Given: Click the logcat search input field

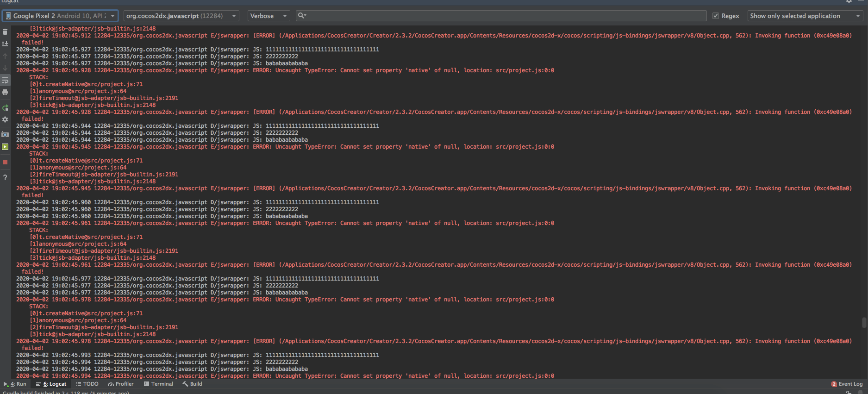Looking at the screenshot, I should [505, 16].
